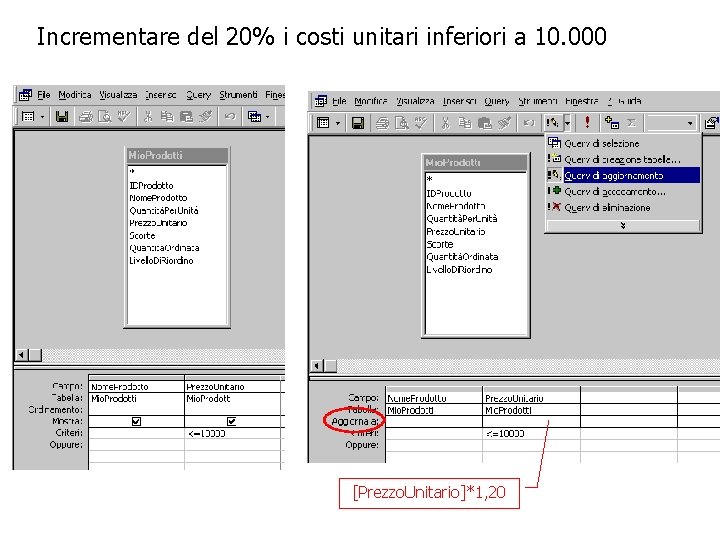Click the Undo icon in left toolbar
Image resolution: width=720 pixels, height=540 pixels.
(230, 117)
